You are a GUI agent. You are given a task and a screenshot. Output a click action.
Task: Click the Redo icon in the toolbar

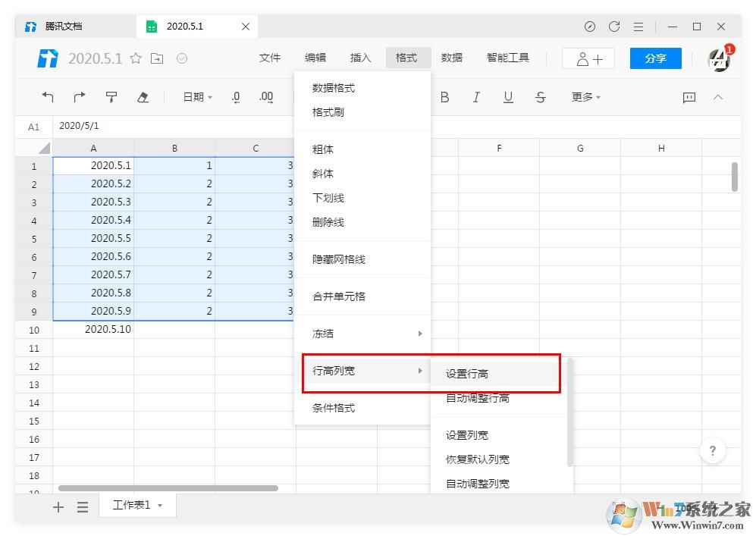click(x=79, y=97)
